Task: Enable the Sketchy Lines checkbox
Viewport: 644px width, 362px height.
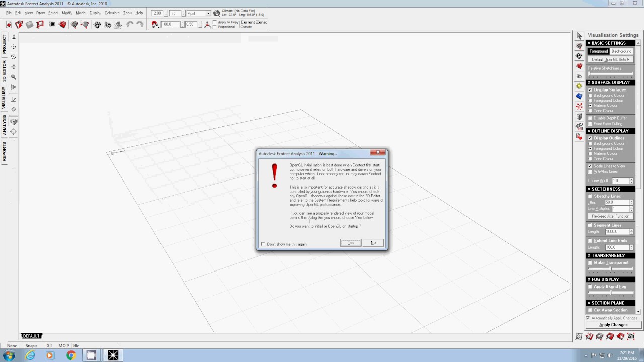Action: coord(590,196)
